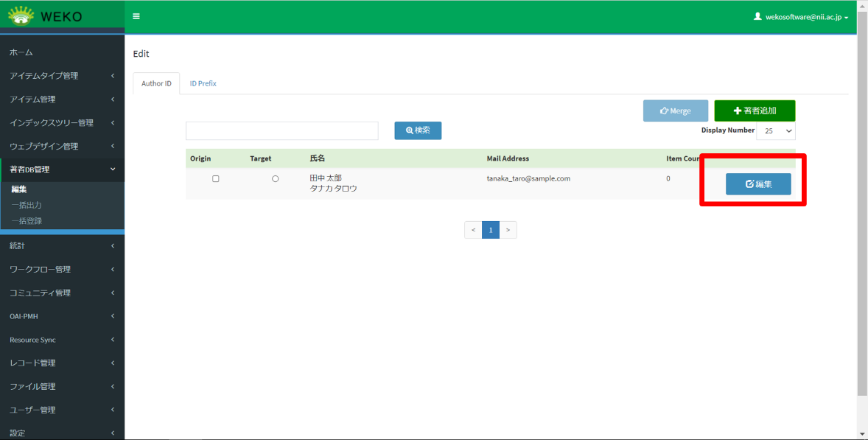Click the 検索 search button
Screen dimensions: 868x440
418,130
